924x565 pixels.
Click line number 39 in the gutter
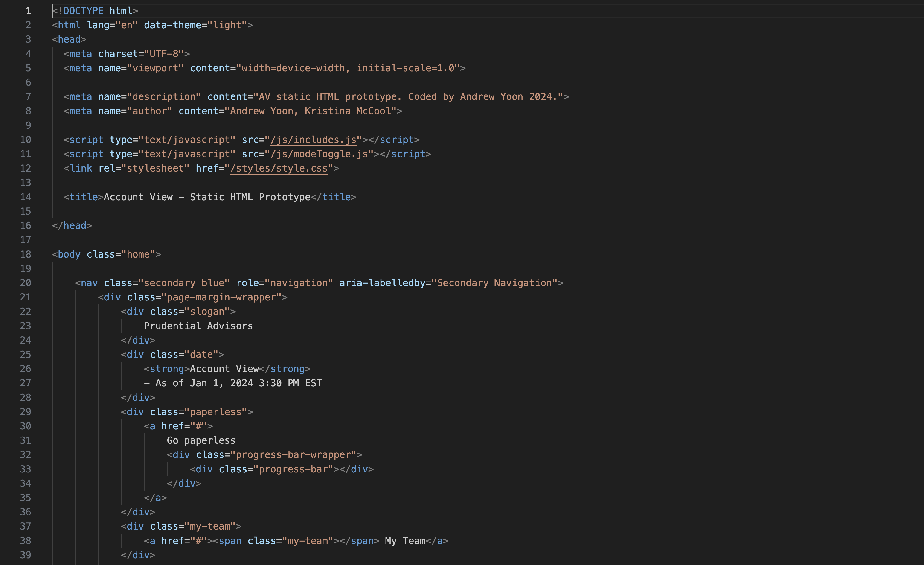click(x=26, y=555)
